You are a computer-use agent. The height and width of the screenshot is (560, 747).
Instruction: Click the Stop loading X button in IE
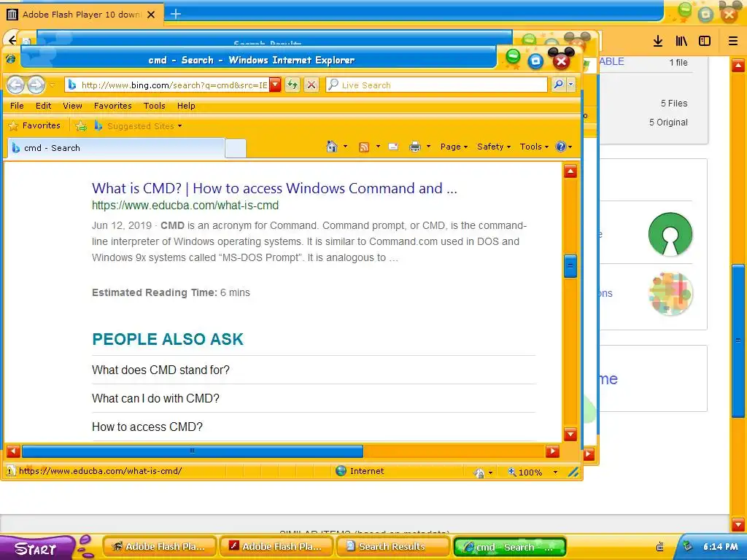[x=311, y=85]
